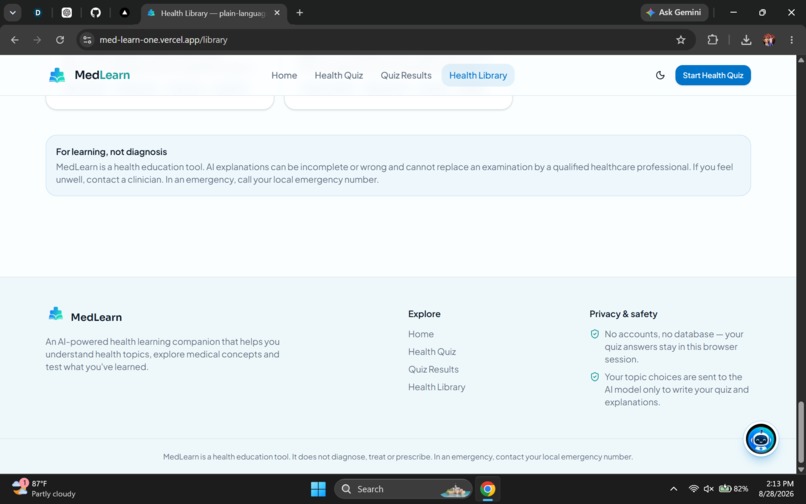
Task: Open Quiz Results in top navigation
Action: click(406, 75)
